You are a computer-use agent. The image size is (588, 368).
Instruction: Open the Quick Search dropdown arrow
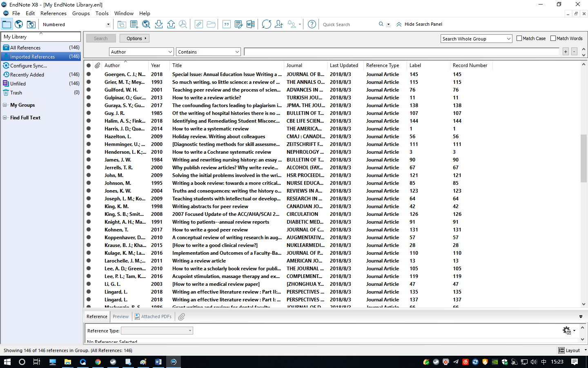388,25
